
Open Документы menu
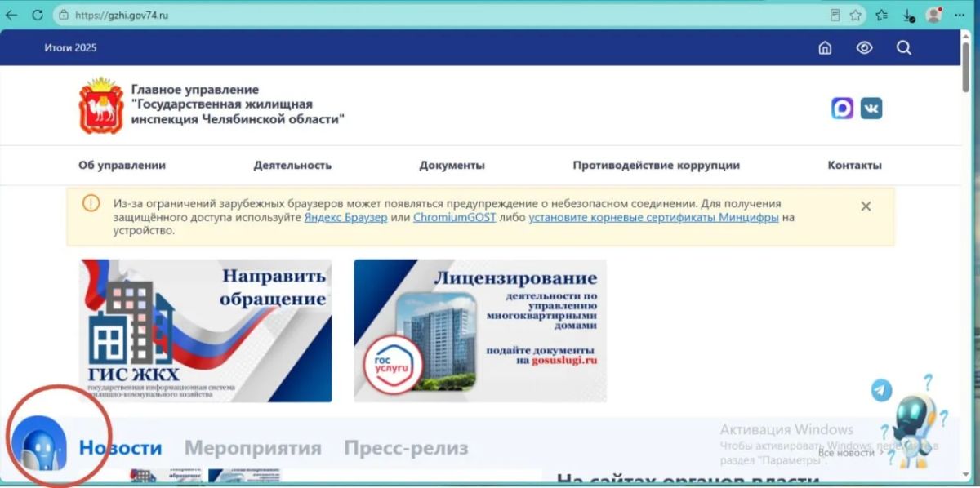[x=452, y=165]
